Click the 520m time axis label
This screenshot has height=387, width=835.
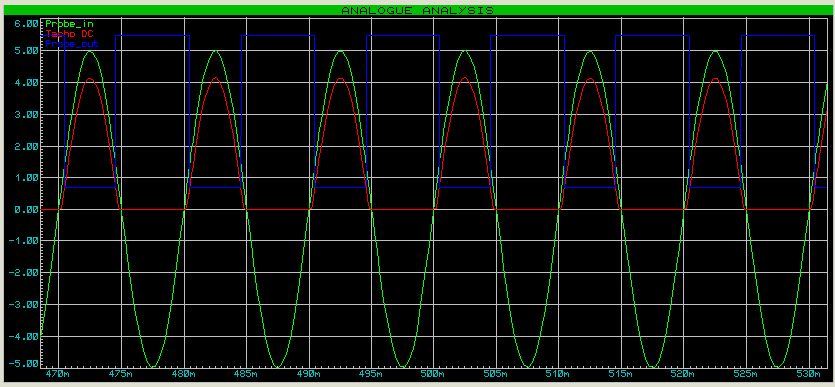point(684,374)
